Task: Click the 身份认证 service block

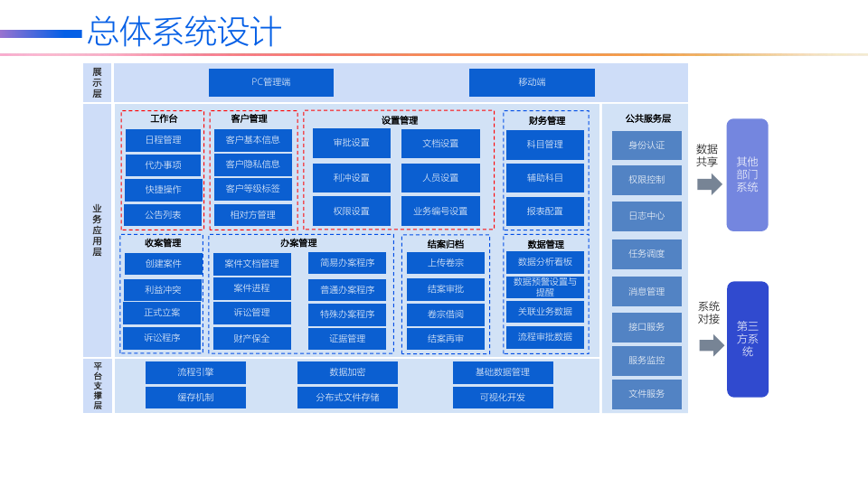Action: 646,145
